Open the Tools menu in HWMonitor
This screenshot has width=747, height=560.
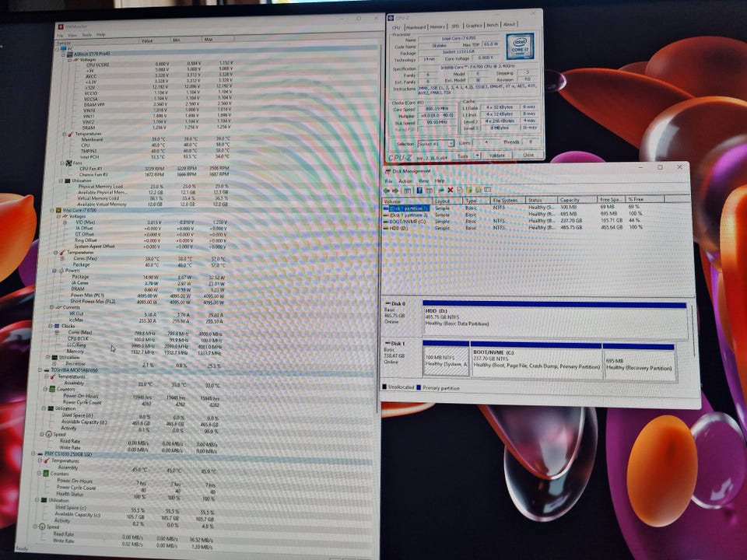tap(86, 35)
